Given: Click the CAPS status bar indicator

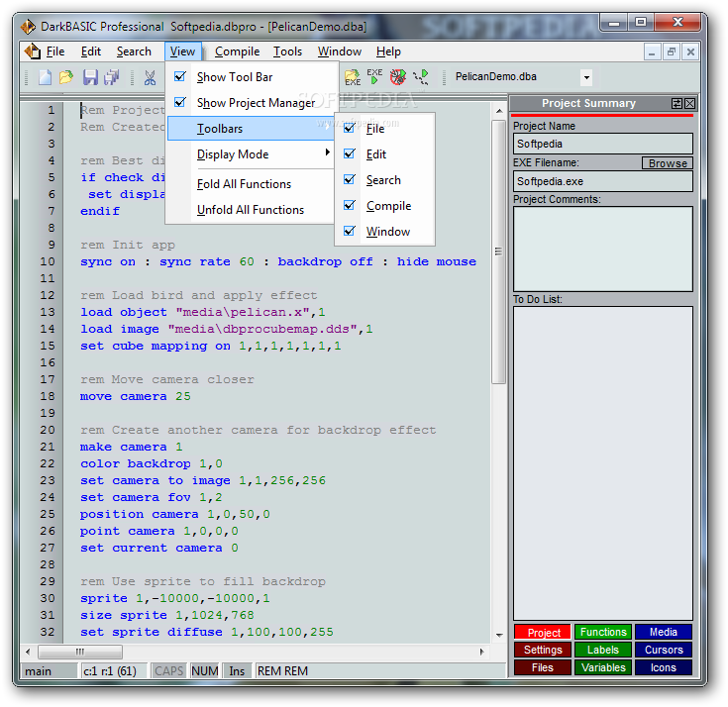Looking at the screenshot, I should (x=169, y=671).
